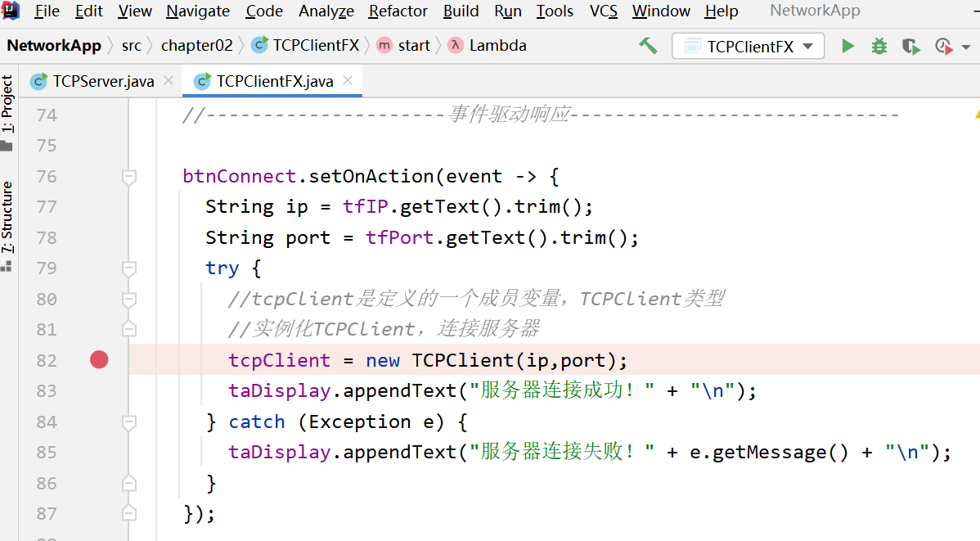The height and width of the screenshot is (541, 980).
Task: Click line number 77 in gutter
Action: [47, 207]
